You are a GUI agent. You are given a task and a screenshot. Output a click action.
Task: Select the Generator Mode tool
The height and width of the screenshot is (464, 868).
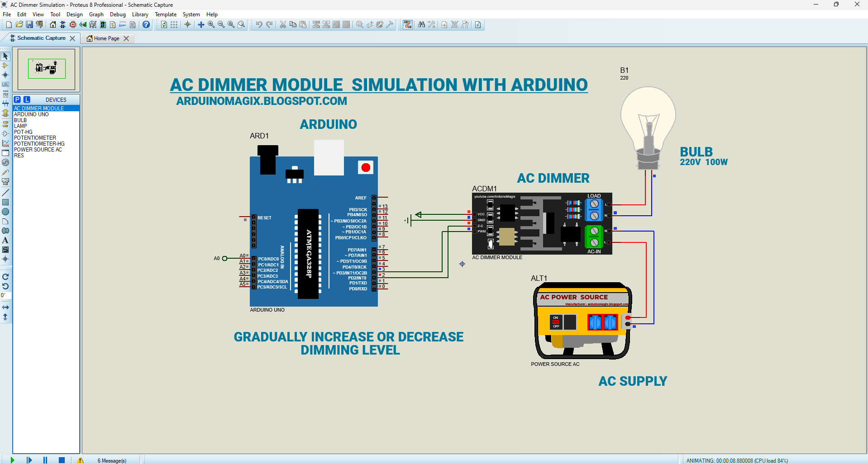(x=5, y=162)
